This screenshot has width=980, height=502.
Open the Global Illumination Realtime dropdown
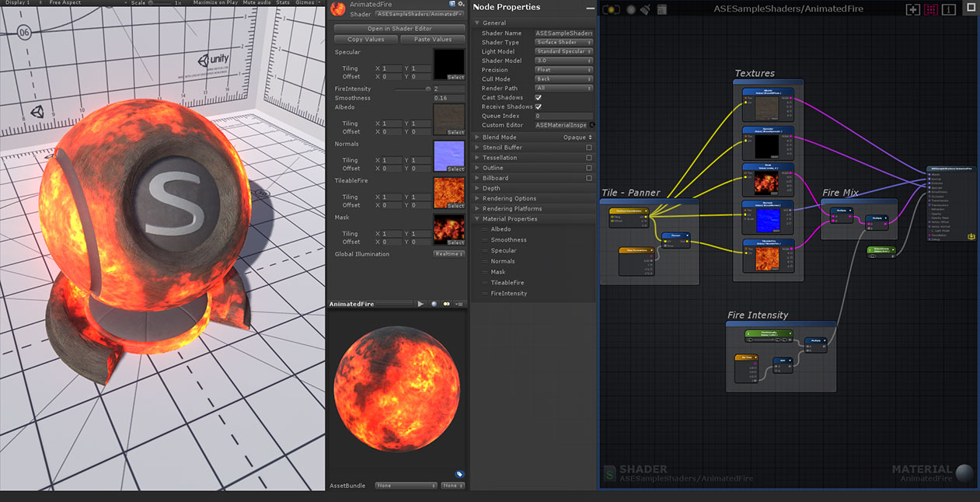(x=448, y=254)
